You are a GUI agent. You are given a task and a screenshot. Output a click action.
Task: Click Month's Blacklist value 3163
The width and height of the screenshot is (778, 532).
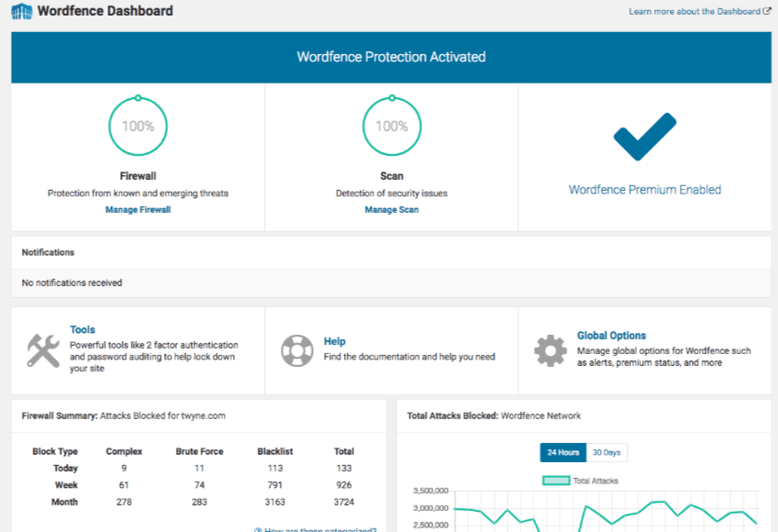click(x=275, y=502)
